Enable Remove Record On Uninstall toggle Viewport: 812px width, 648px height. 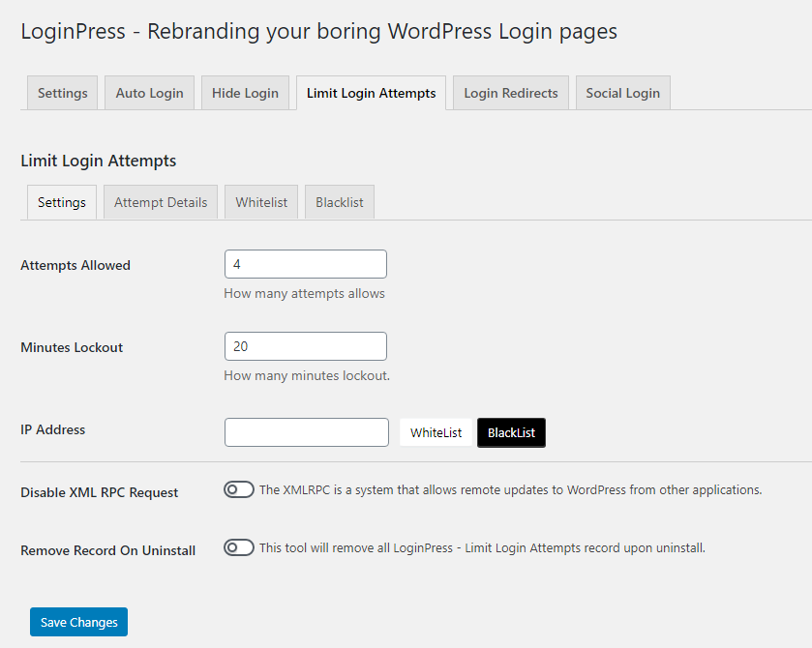[239, 547]
